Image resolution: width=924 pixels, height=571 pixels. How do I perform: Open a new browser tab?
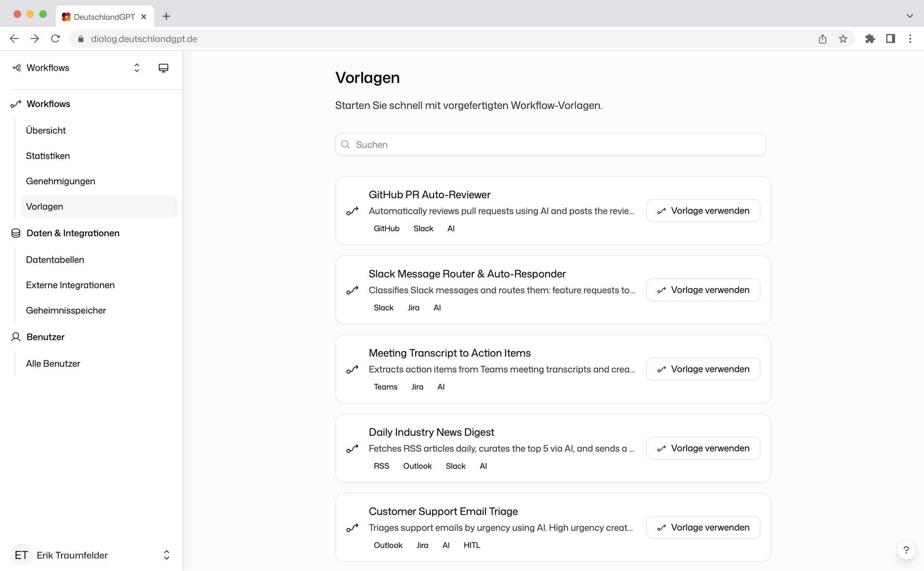167,16
